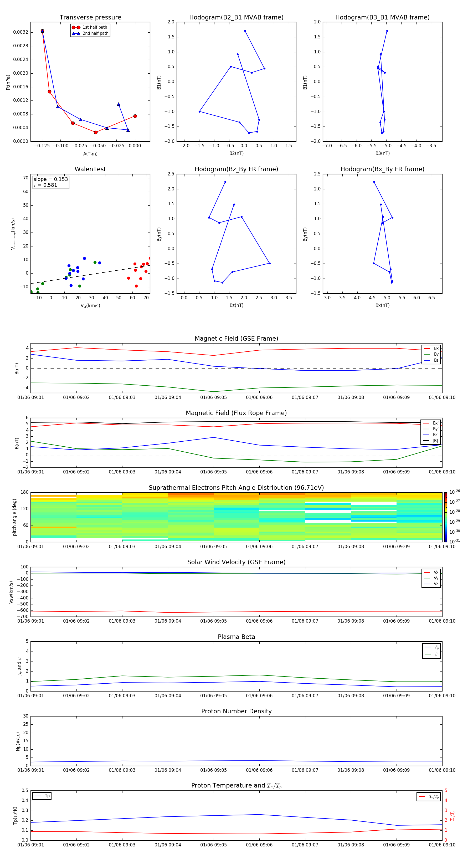This screenshot has height=868, width=473.
Task: Click the B(nT) y-axis label of GSE panel
Action: click(17, 369)
